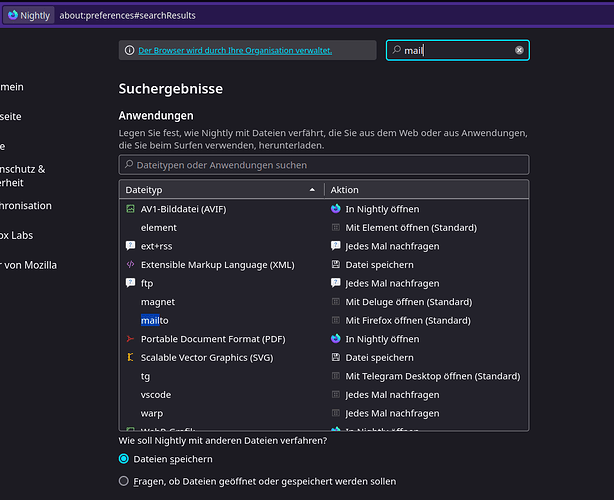The width and height of the screenshot is (614, 500).
Task: Click the info icon beside organisation notice
Action: [130, 50]
